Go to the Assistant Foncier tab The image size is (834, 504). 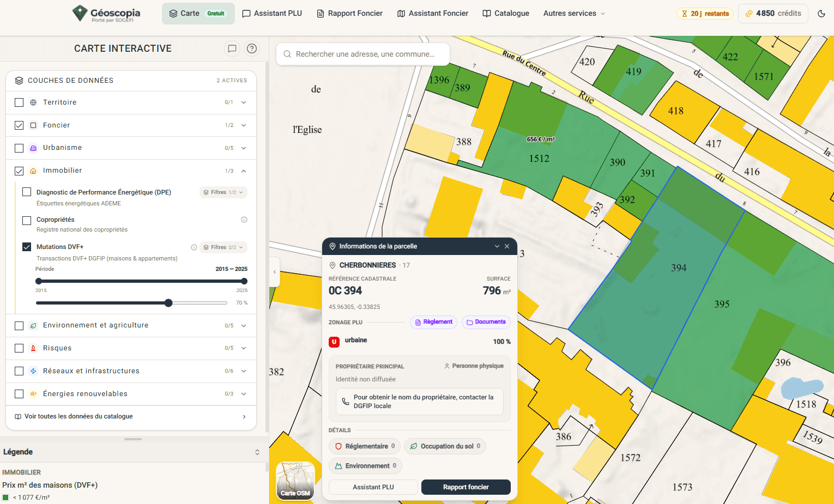click(433, 14)
